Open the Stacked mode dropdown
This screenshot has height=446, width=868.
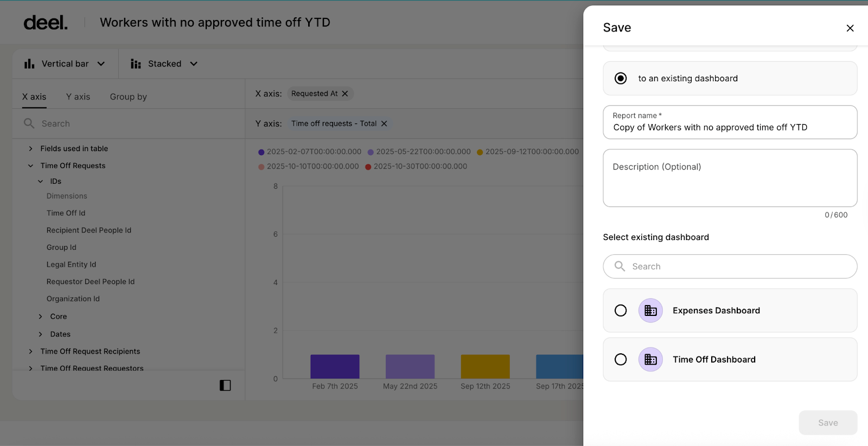[194, 64]
